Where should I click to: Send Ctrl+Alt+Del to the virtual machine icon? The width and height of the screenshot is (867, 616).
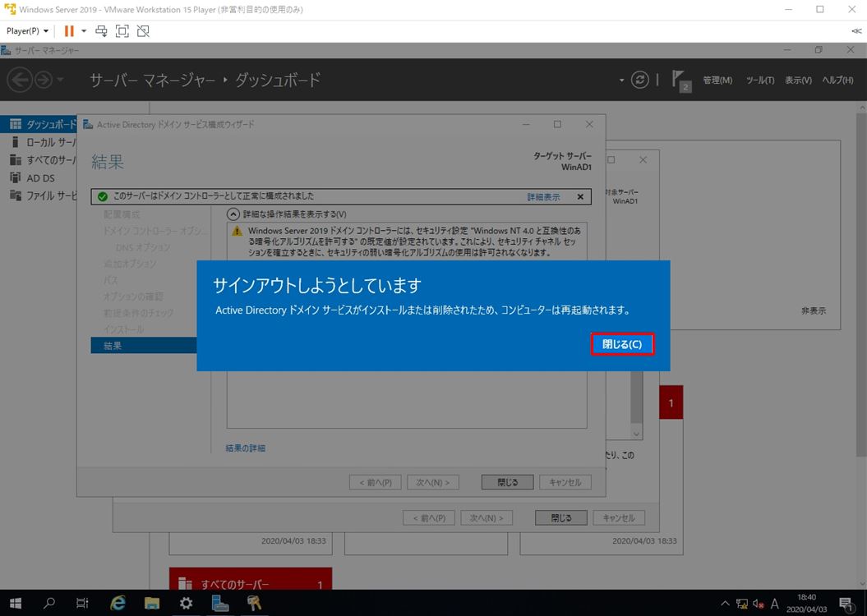101,31
